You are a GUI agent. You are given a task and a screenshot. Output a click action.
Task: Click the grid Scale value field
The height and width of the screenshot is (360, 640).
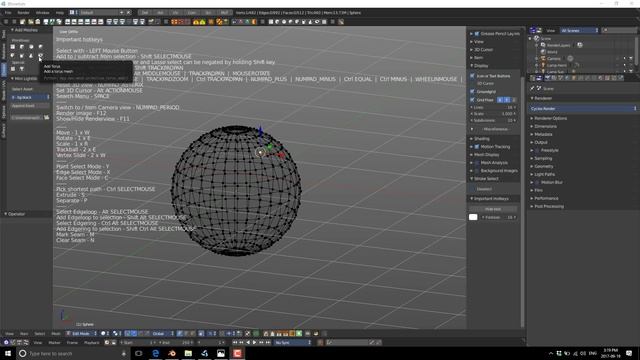pyautogui.click(x=493, y=113)
